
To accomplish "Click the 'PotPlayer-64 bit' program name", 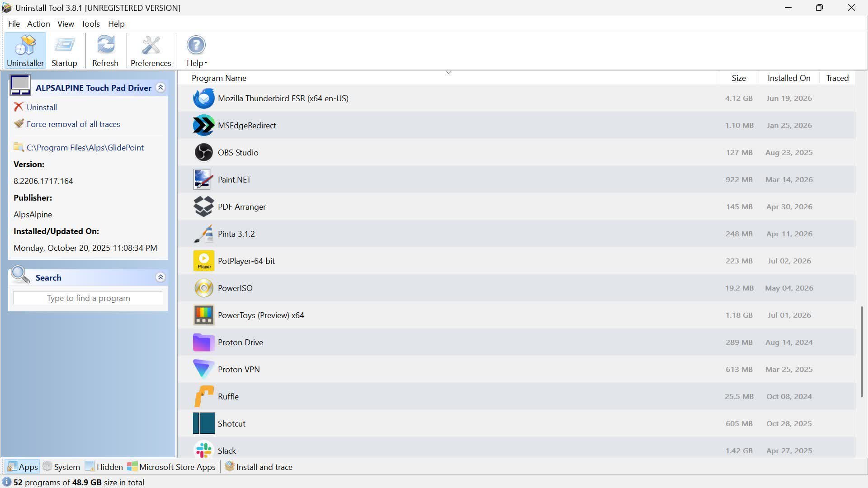I will (246, 261).
